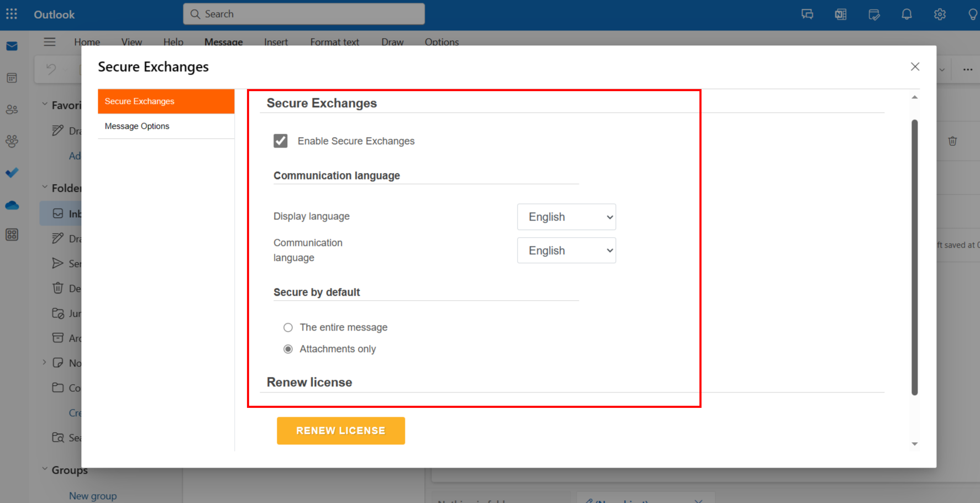Open the OneNote feed icon in header
Viewport: 980px width, 503px height.
click(841, 14)
